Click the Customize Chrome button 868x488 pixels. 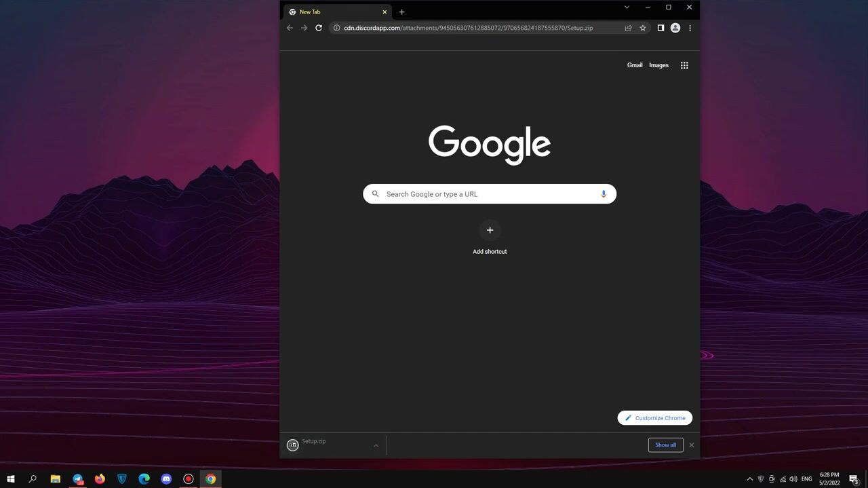654,418
